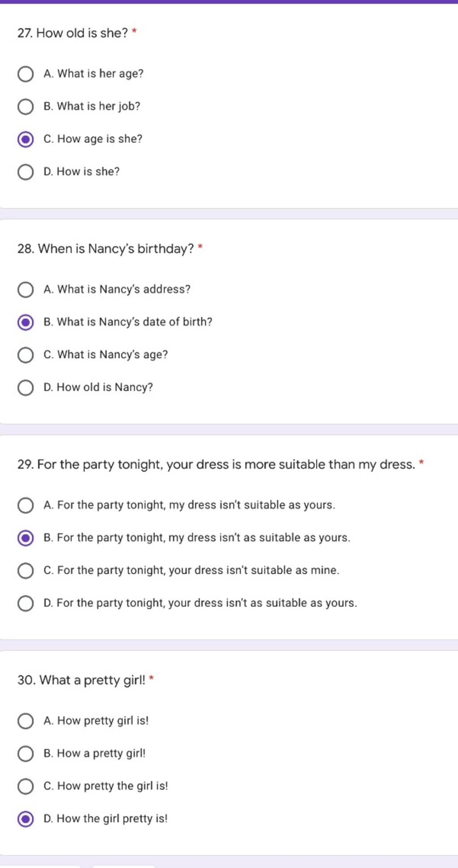
Task: Select option D 'How is she?'
Action: pyautogui.click(x=25, y=172)
